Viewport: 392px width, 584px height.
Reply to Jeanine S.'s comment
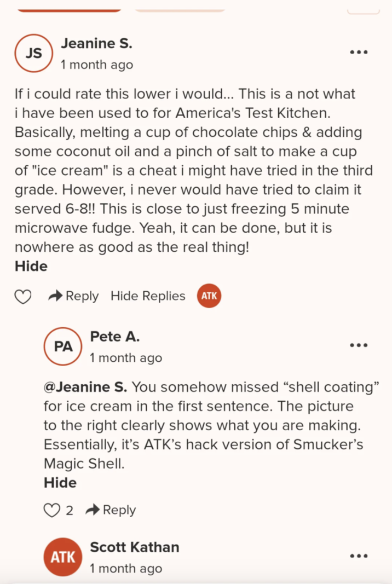(74, 296)
